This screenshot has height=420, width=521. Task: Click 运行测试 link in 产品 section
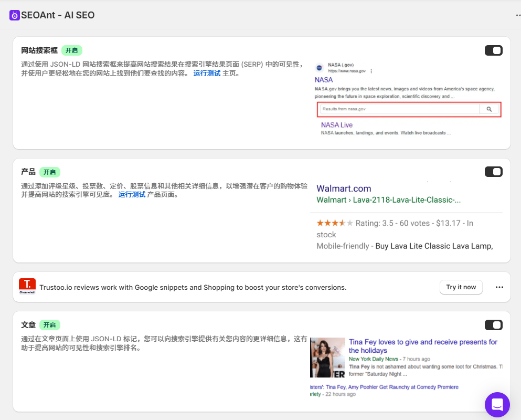coord(132,195)
